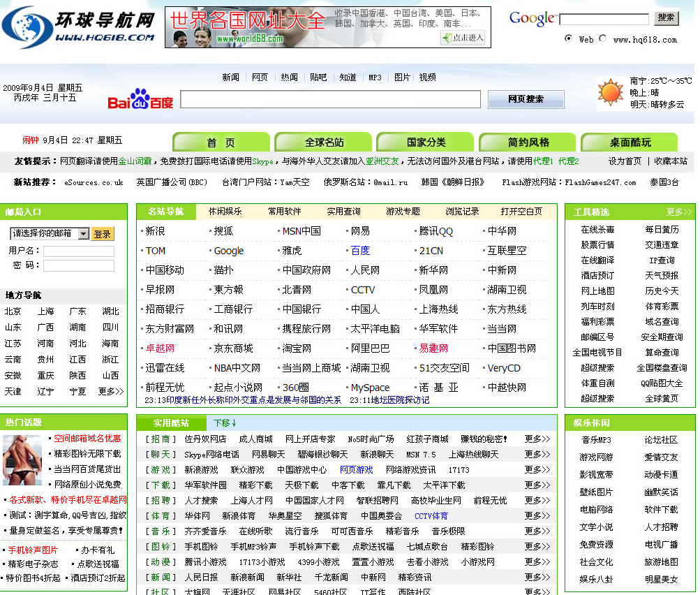Open the 首页 navigation tab
This screenshot has width=700, height=595.
(221, 142)
